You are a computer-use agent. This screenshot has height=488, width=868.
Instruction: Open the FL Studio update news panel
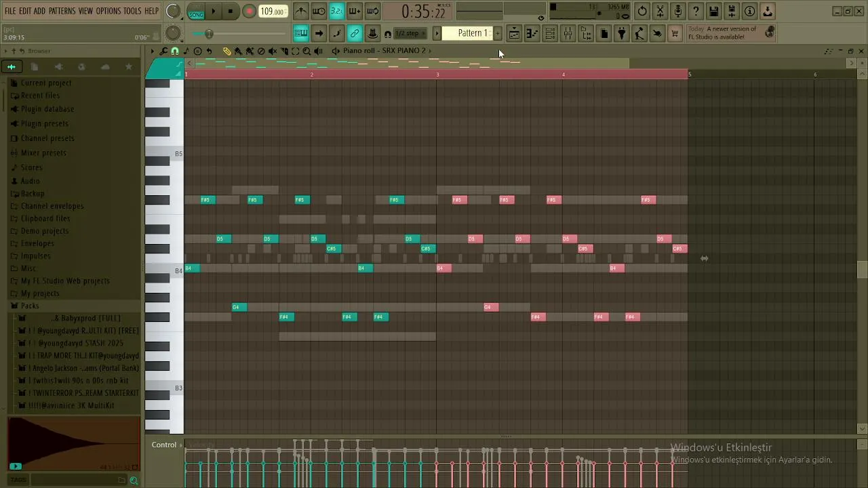click(x=731, y=33)
